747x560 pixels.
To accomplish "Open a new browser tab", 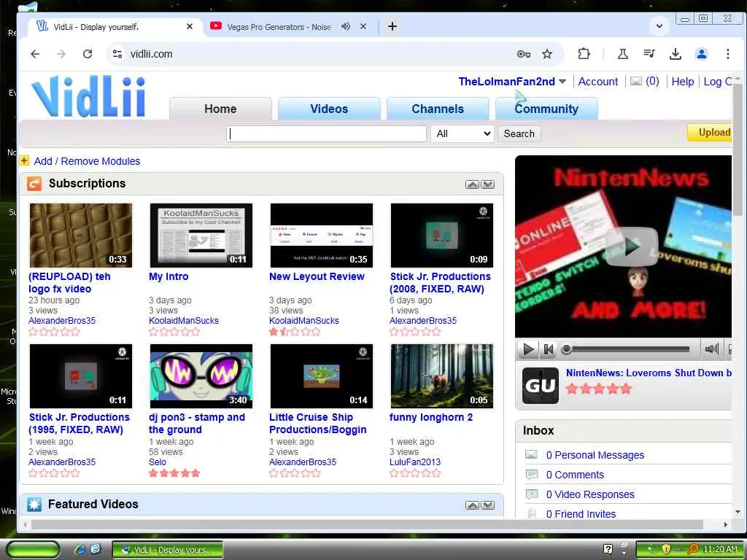I will tap(392, 26).
